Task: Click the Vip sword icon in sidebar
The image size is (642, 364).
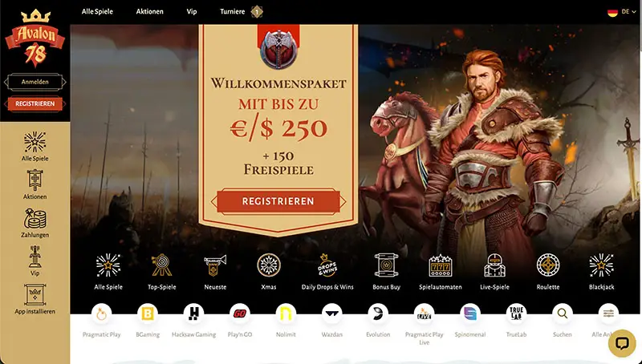Action: point(35,257)
